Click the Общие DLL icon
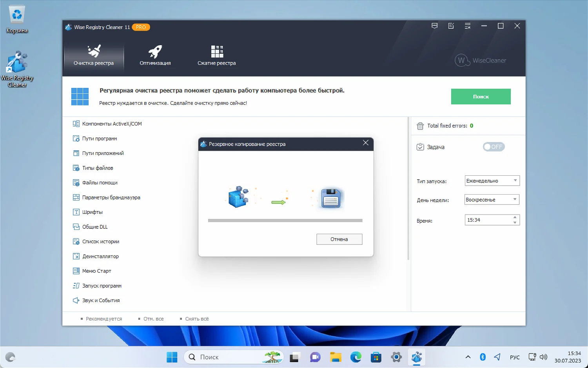The image size is (588, 368). 76,227
